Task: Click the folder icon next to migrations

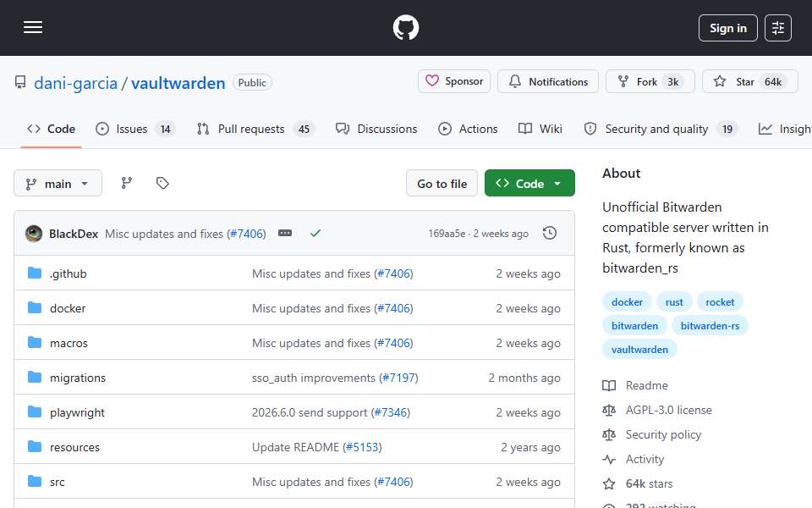Action: pos(35,378)
